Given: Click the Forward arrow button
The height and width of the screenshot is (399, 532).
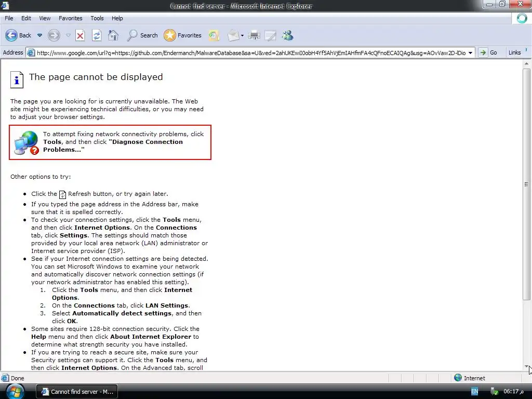Looking at the screenshot, I should (x=54, y=35).
